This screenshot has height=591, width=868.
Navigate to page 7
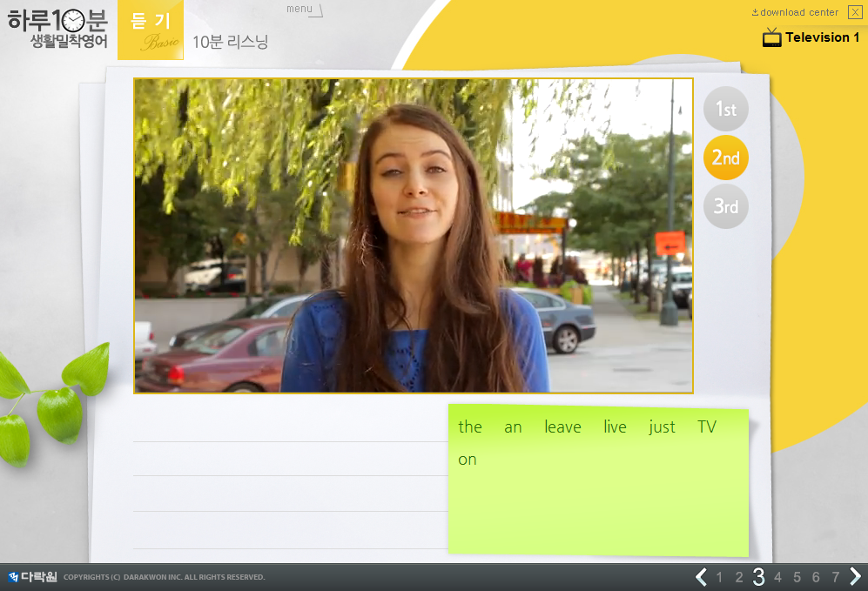[x=835, y=577]
